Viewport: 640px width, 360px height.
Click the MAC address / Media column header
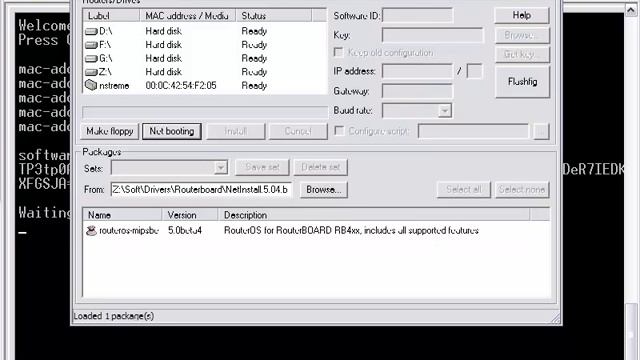tap(188, 16)
